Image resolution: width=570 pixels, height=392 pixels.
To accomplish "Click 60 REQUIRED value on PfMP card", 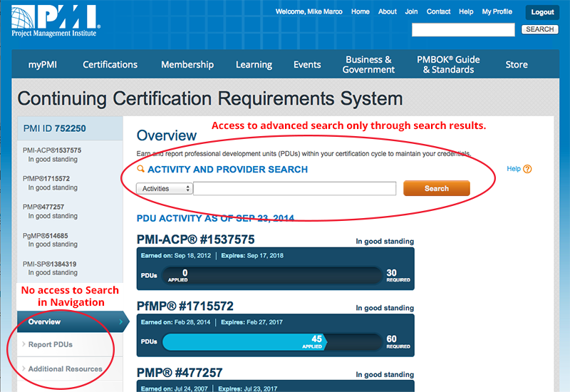I will tap(398, 342).
